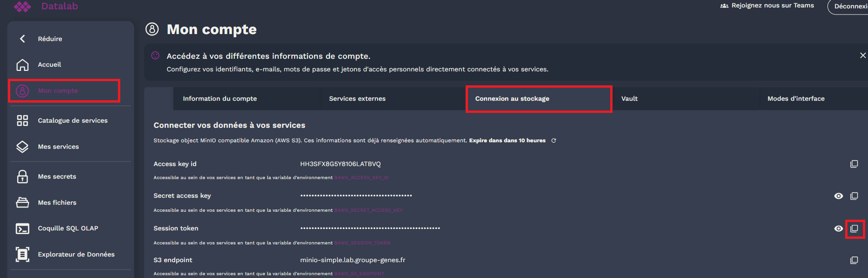Dismiss the account info banner
Viewport: 868px width, 278px height.
[862, 56]
